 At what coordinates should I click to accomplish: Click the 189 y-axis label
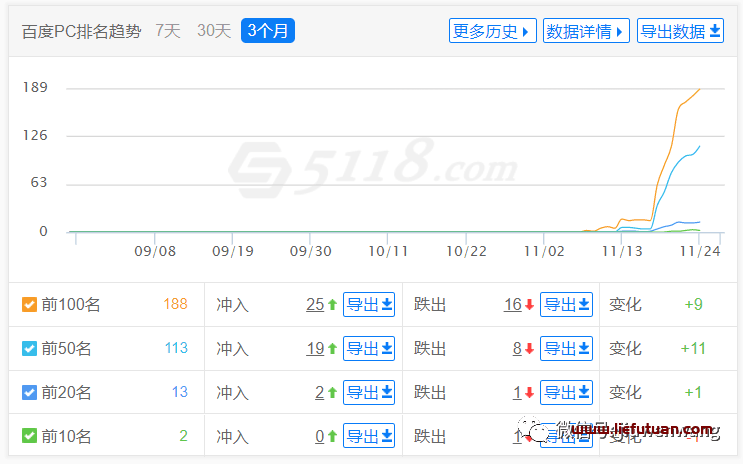(35, 87)
